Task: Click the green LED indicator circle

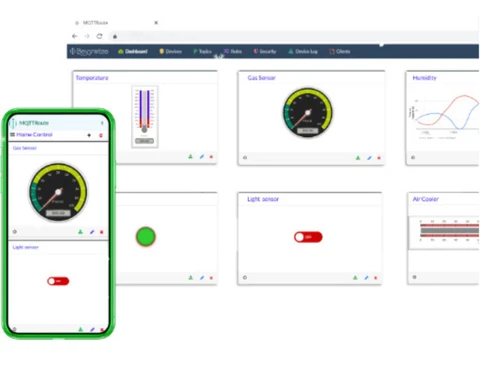Action: [146, 237]
